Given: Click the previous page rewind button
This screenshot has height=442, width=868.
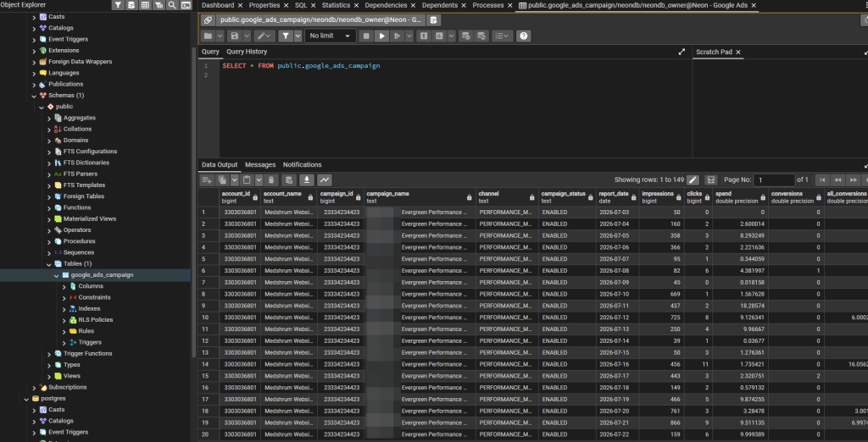Looking at the screenshot, I should [x=837, y=180].
